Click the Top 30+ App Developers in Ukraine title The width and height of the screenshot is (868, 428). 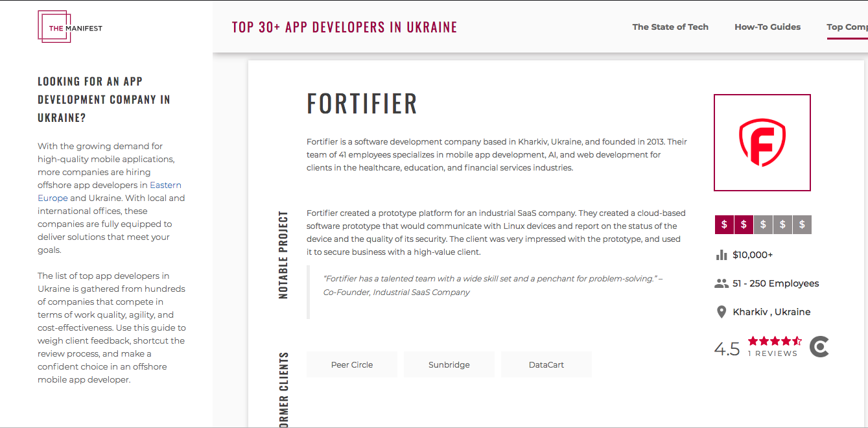click(x=345, y=27)
